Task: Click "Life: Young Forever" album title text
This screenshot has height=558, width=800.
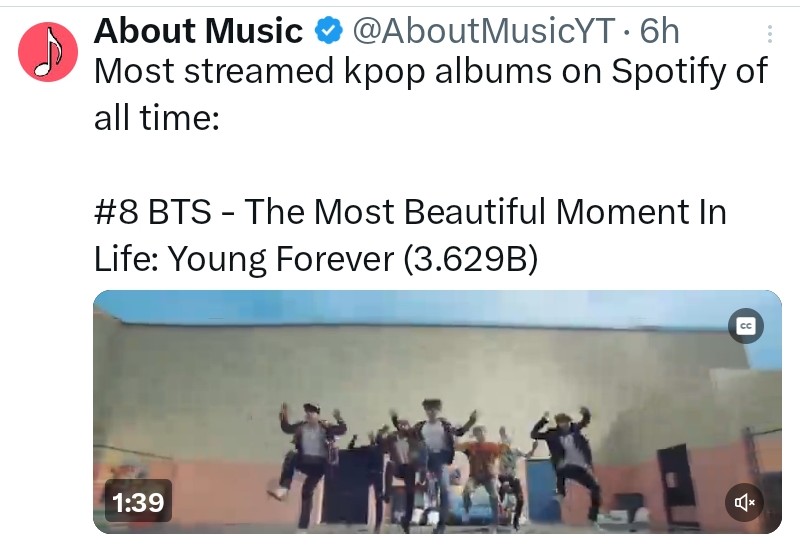Action: (x=244, y=259)
